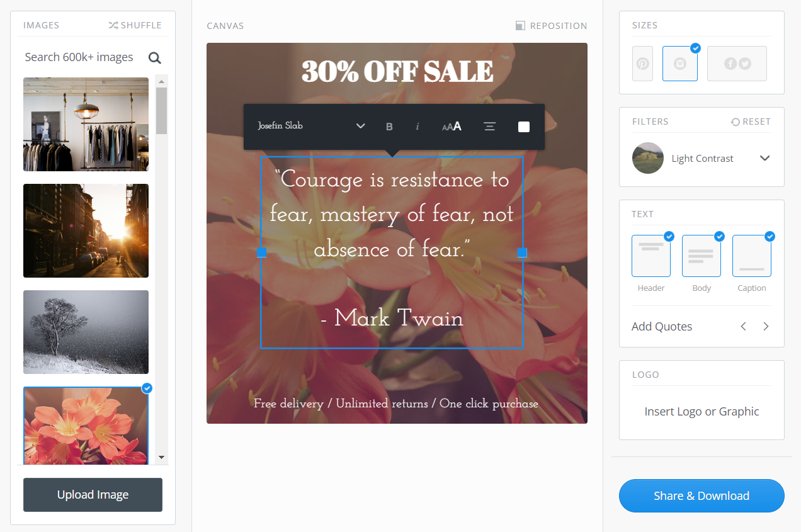Toggle the Body text layout

tap(702, 256)
